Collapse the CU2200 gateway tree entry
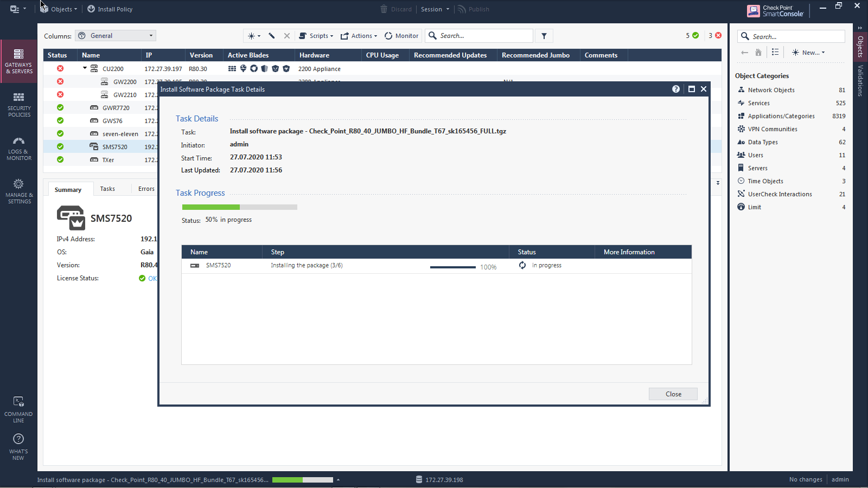868x488 pixels. pyautogui.click(x=85, y=68)
